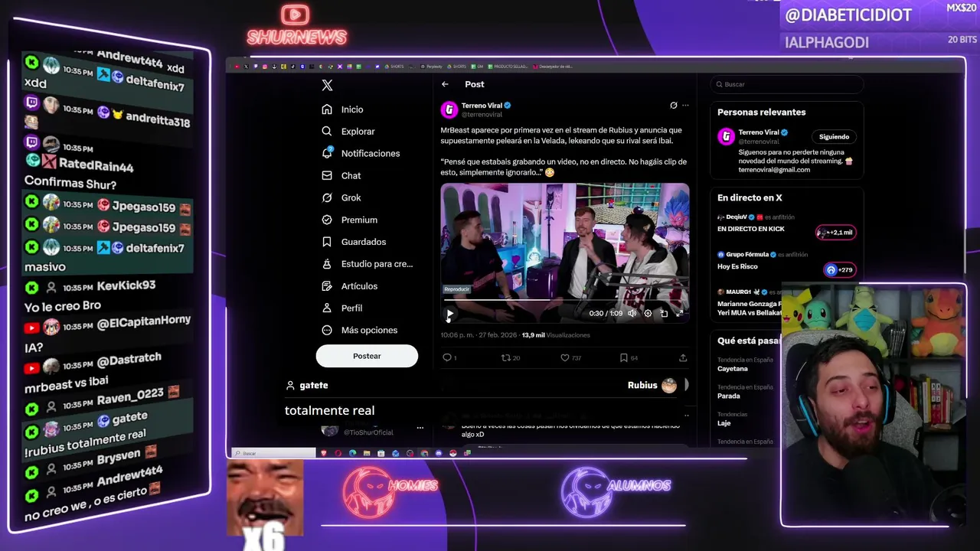Open the video settings gear

(x=648, y=313)
